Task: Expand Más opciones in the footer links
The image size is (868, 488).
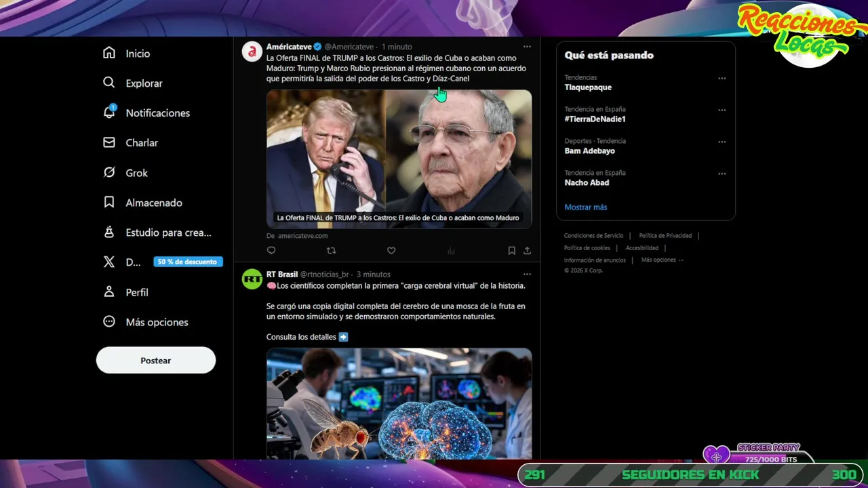Action: pyautogui.click(x=663, y=260)
